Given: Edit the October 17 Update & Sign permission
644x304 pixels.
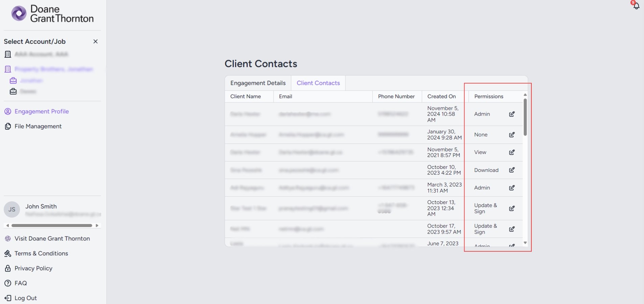Looking at the screenshot, I should click(x=512, y=229).
